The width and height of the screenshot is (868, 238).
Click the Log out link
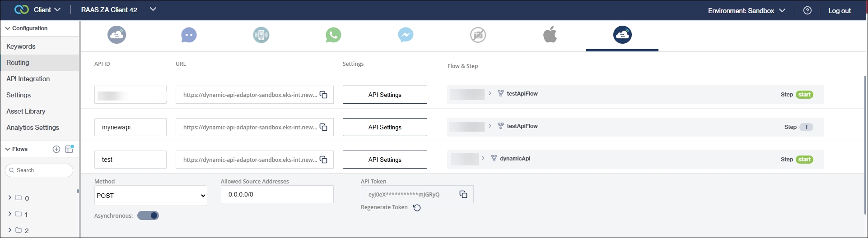[839, 10]
